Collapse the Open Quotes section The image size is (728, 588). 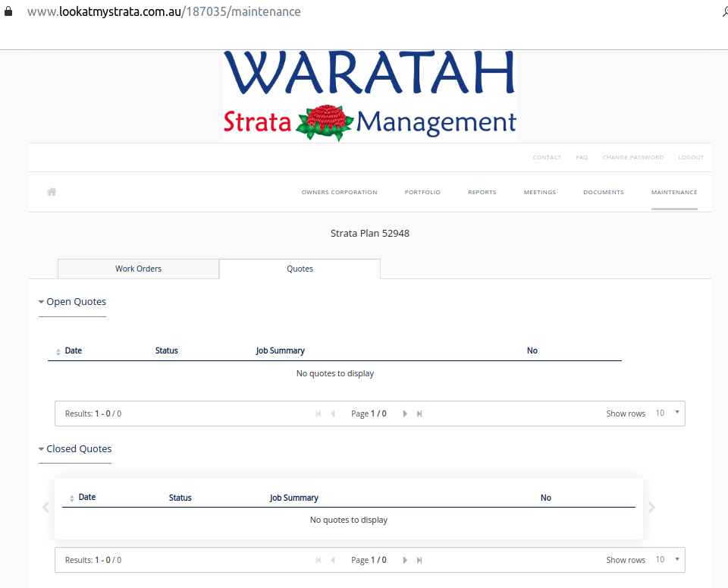click(x=73, y=302)
